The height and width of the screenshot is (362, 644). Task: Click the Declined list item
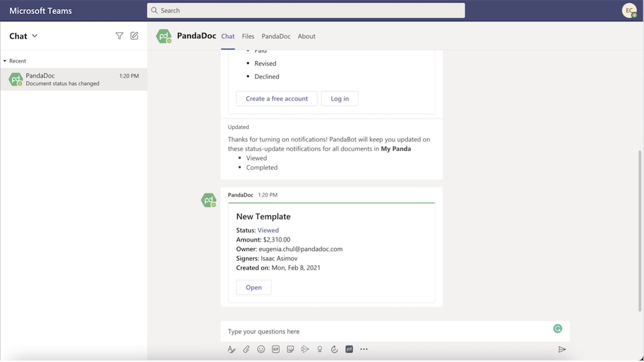[x=267, y=76]
